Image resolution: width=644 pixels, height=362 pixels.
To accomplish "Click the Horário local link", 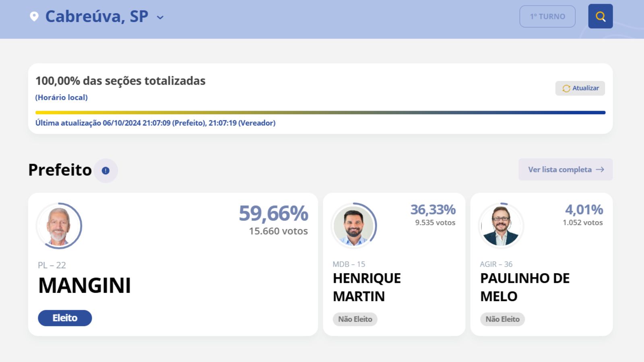I will coord(61,97).
